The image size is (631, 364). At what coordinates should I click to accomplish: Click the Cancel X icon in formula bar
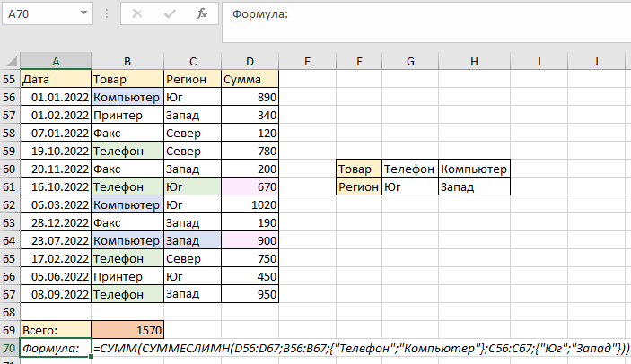pos(137,13)
